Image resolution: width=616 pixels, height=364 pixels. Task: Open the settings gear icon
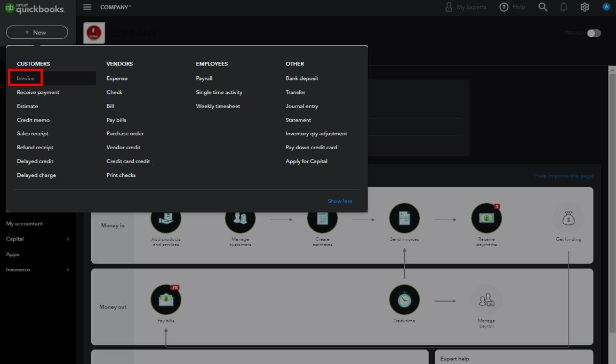(x=585, y=7)
